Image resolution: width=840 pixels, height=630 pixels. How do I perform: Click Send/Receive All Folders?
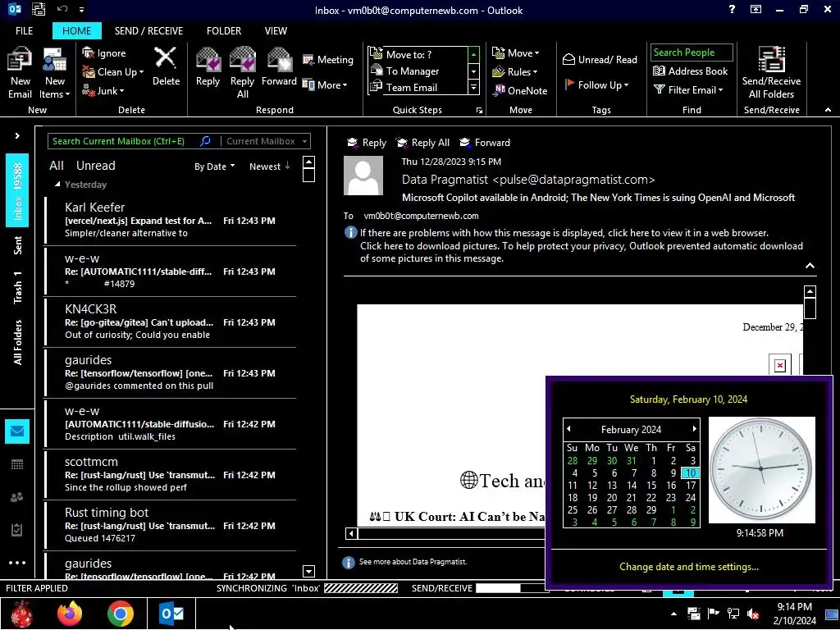point(771,73)
